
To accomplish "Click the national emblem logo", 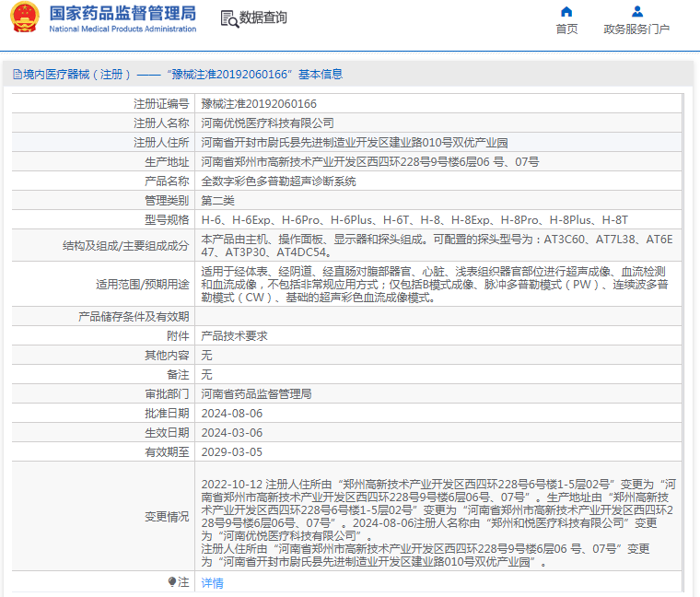I will click(x=25, y=17).
